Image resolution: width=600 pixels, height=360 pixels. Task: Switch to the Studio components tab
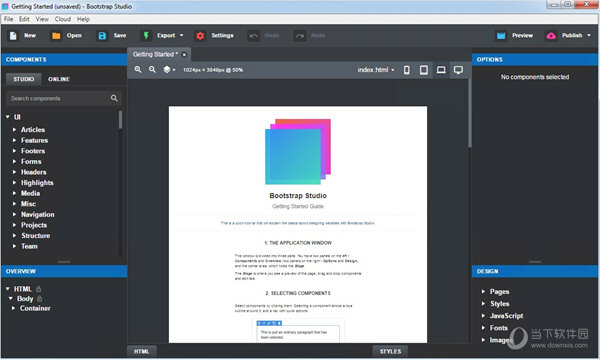[24, 79]
